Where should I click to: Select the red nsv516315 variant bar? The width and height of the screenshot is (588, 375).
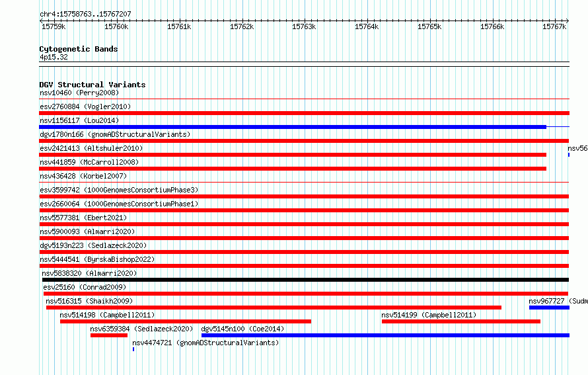(x=274, y=308)
